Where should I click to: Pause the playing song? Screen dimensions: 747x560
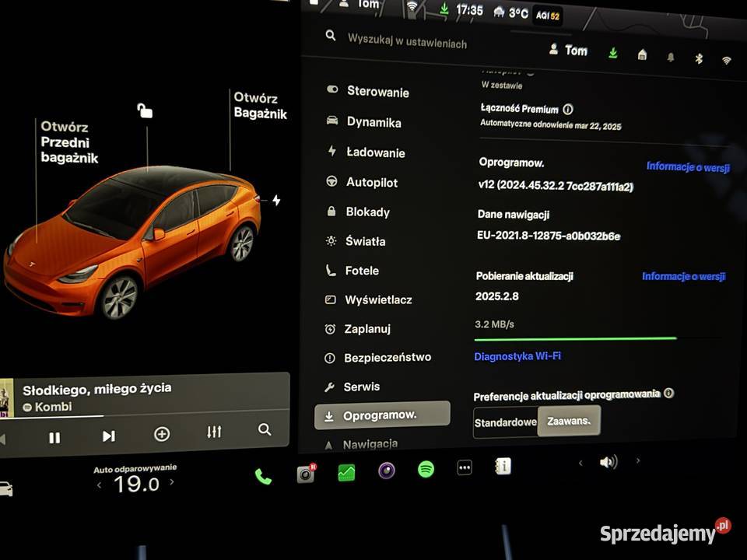[54, 437]
